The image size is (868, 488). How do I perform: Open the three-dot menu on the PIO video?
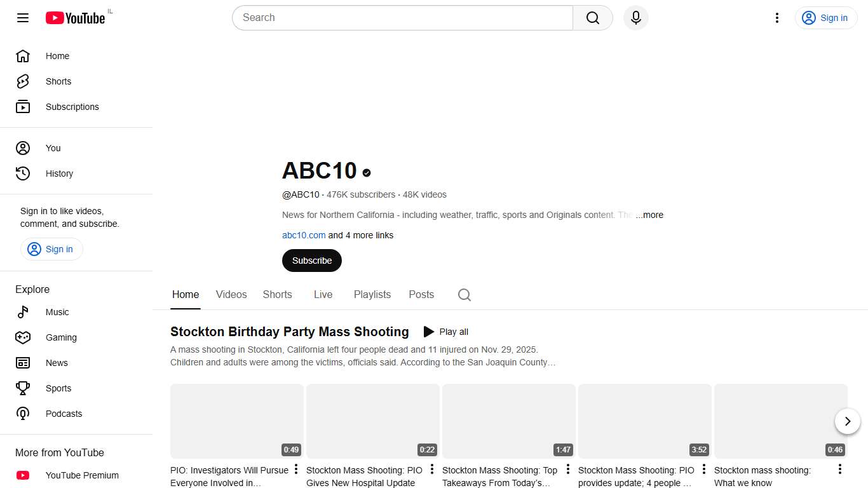tap(295, 469)
